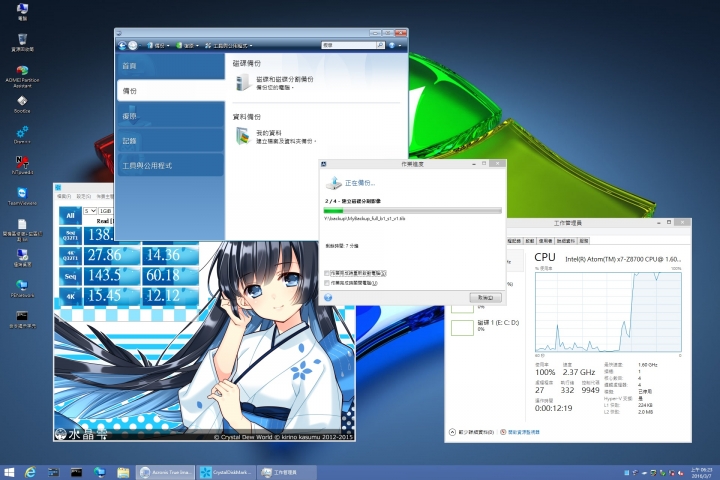Image resolution: width=720 pixels, height=480 pixels.
Task: Open the 工具與公用程式 toolbar dropdown
Action: coord(228,45)
